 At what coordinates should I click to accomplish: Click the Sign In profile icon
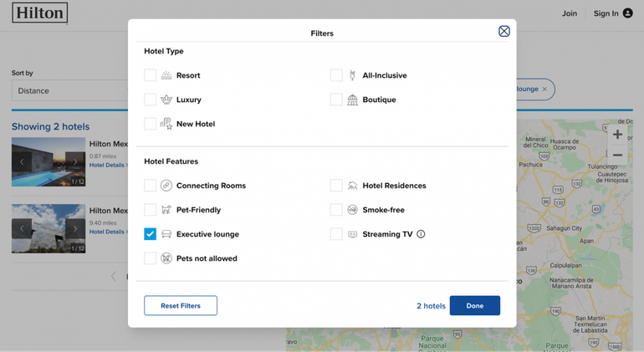627,13
